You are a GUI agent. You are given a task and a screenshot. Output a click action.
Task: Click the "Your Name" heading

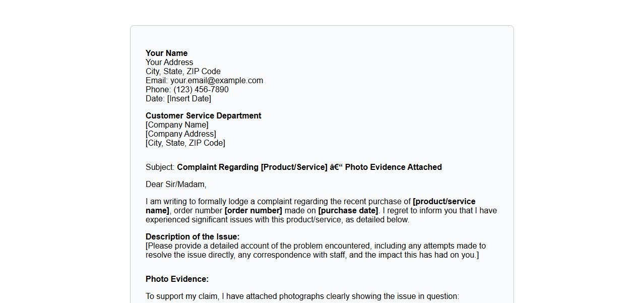coord(166,53)
